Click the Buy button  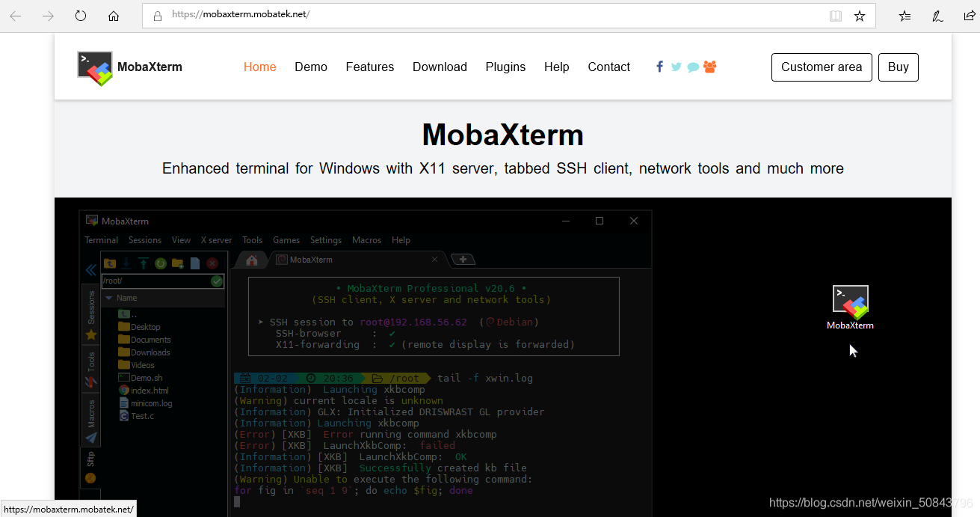click(x=898, y=67)
